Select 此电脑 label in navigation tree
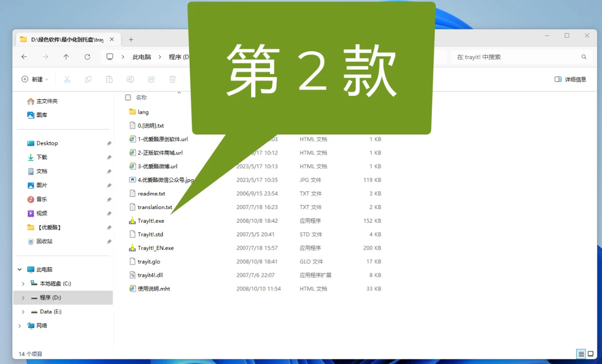This screenshot has width=602, height=364. pos(44,270)
